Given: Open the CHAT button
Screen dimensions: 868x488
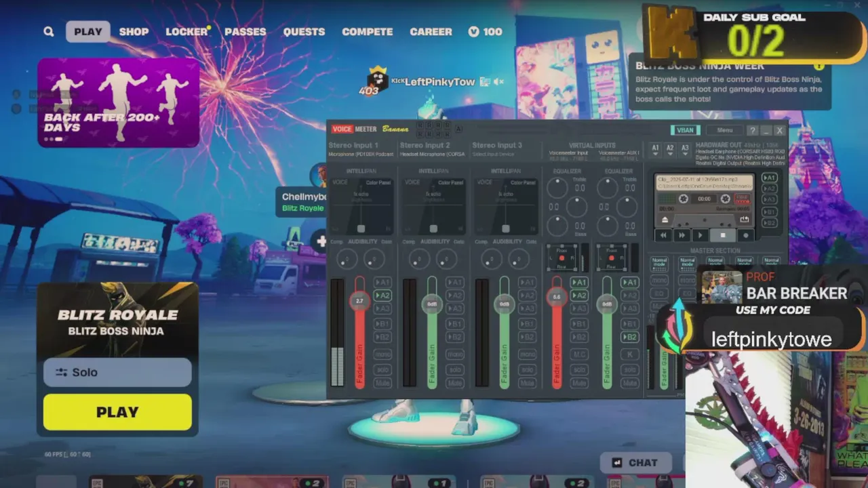Looking at the screenshot, I should click(635, 463).
